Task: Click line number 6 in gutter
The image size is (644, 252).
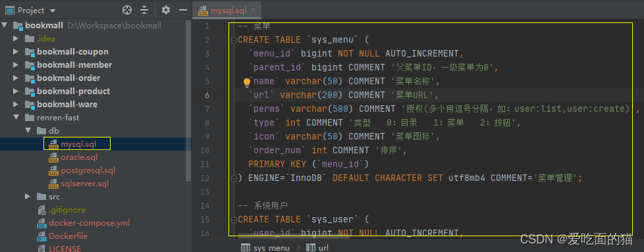Action: point(207,95)
